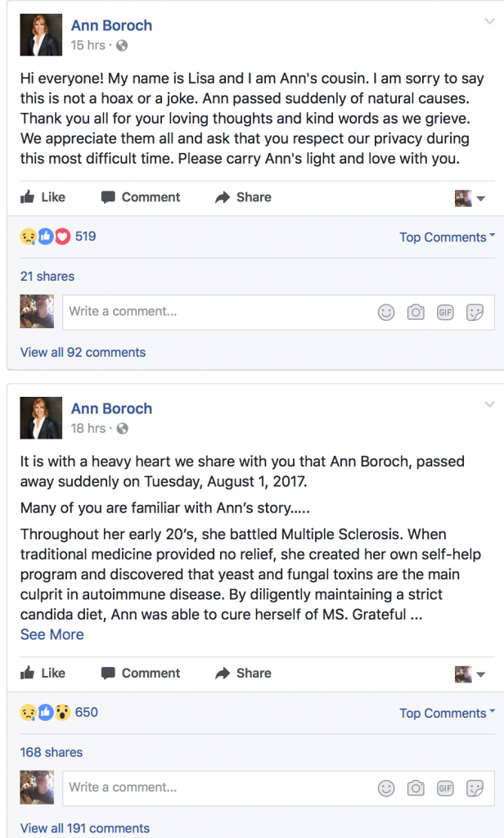
Task: Like the post from Ann's cousin Lisa
Action: pyautogui.click(x=43, y=197)
